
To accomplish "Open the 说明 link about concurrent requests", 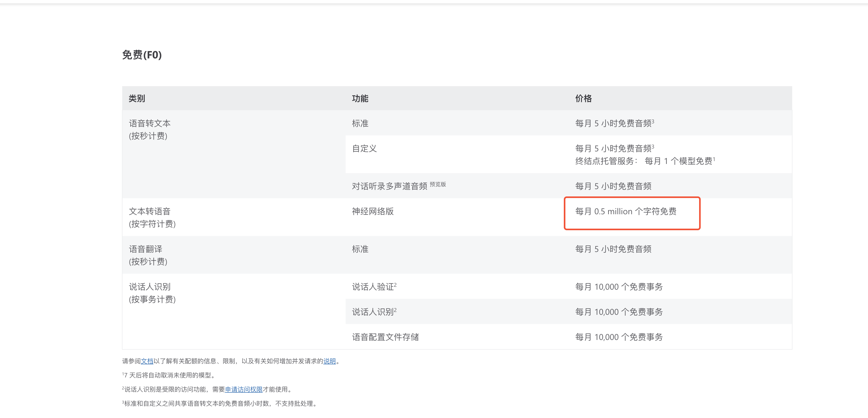I will (x=330, y=361).
